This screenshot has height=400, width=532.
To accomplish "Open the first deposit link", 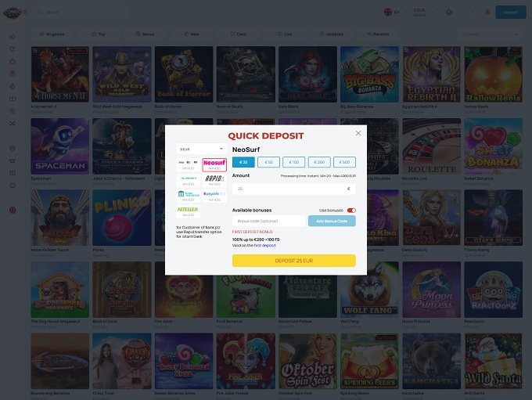I will tap(264, 245).
